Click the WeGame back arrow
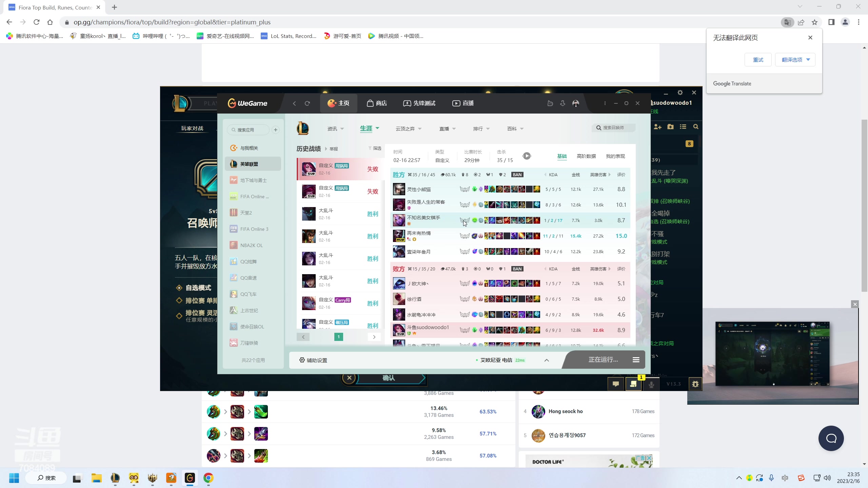Image resolution: width=868 pixels, height=488 pixels. pyautogui.click(x=294, y=103)
